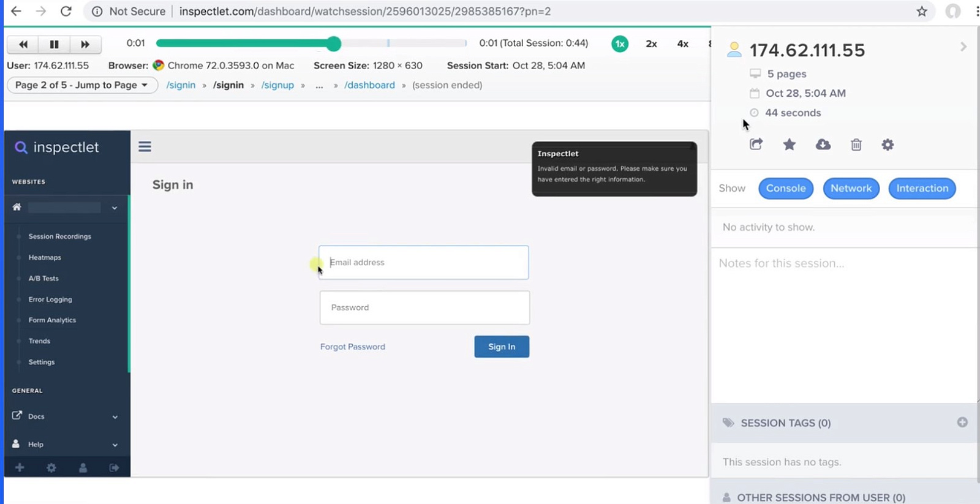Expand the Docs menu chevron
980x504 pixels.
(115, 417)
